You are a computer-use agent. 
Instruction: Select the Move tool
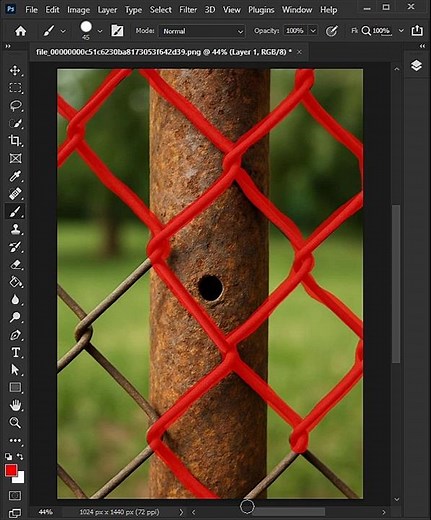point(15,70)
